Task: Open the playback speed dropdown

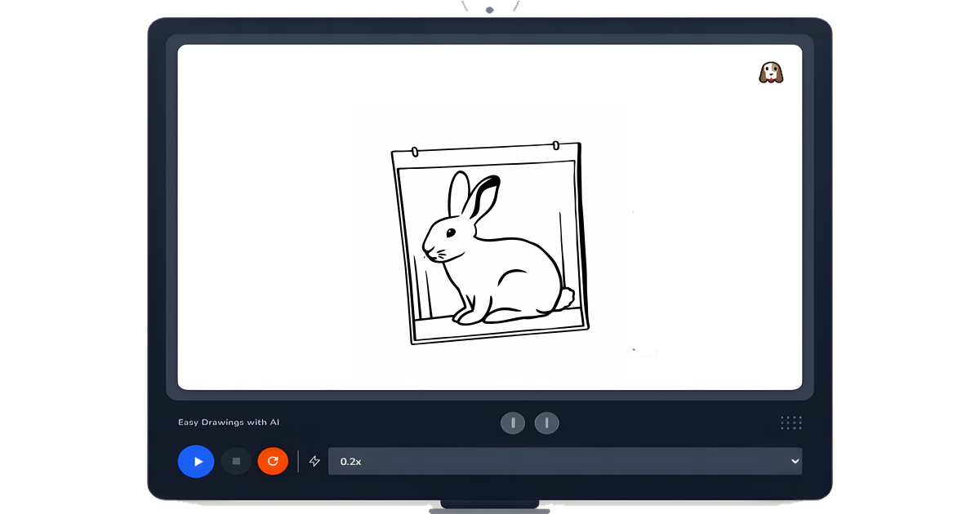Action: [x=565, y=461]
